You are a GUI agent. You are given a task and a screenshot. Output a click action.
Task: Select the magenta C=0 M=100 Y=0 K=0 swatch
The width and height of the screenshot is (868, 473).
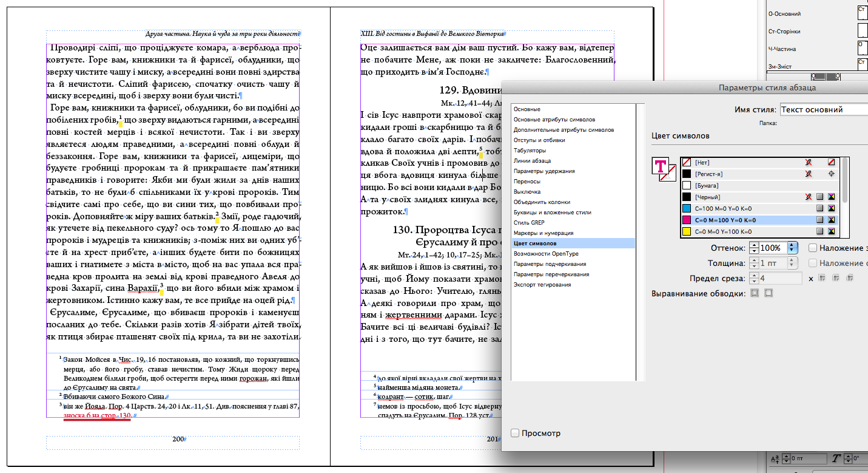click(760, 220)
